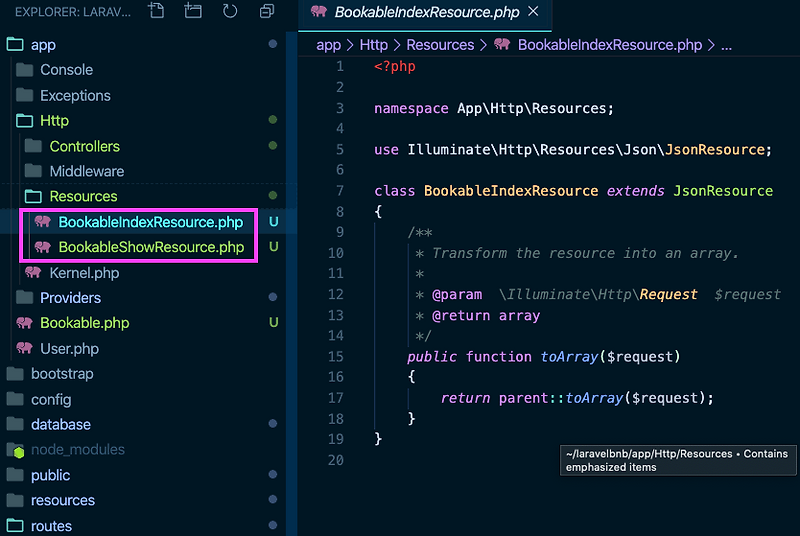Click the U status badge of BookableShowResource.php

[273, 247]
